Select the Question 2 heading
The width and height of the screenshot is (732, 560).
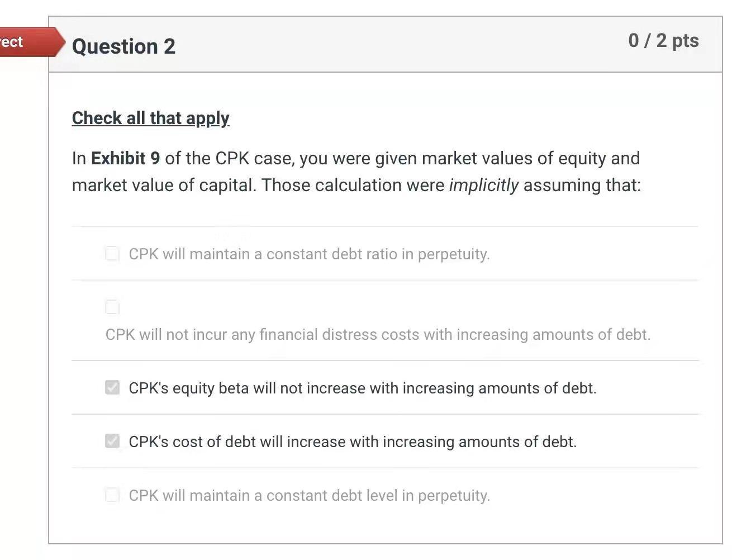[123, 47]
